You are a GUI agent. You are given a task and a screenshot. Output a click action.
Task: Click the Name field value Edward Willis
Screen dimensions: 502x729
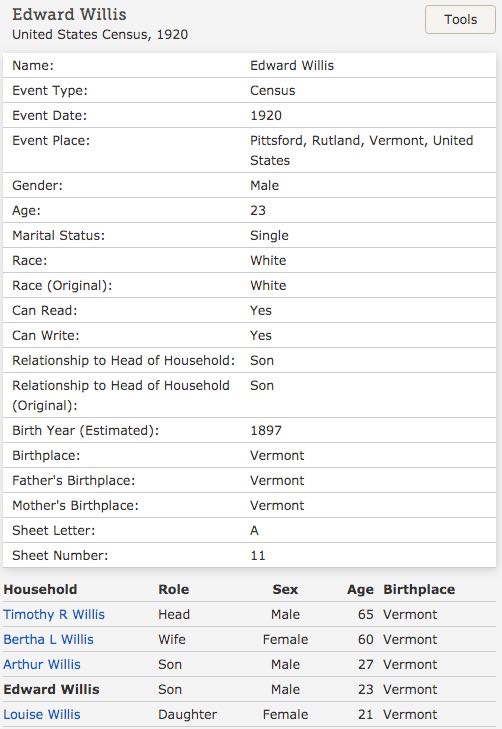(x=292, y=66)
